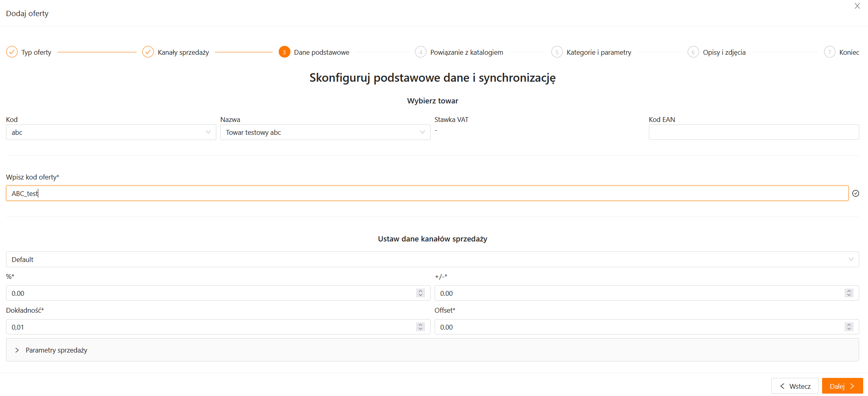
Task: Click the Dokładność input field
Action: [209, 327]
